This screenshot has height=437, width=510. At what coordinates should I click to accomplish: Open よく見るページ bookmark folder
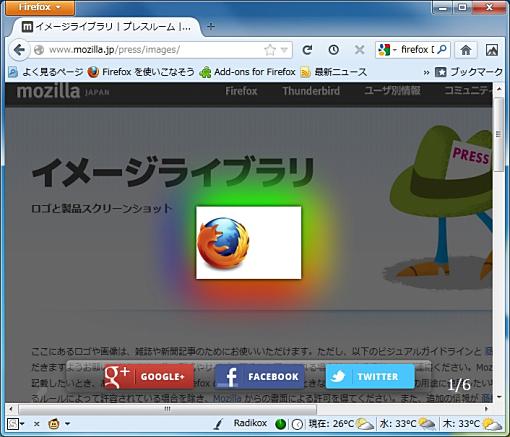pos(46,72)
